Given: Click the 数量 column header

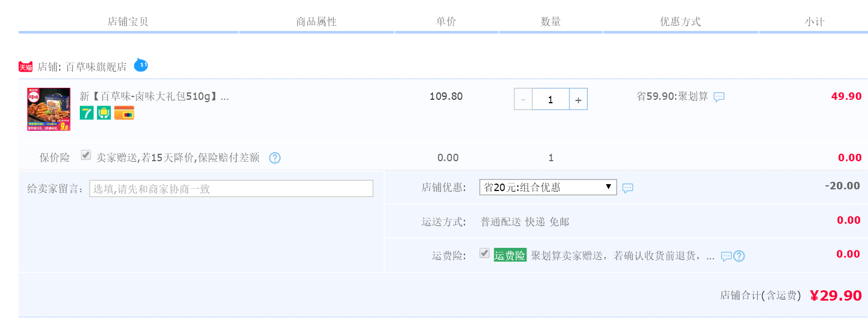Looking at the screenshot, I should pos(551,22).
